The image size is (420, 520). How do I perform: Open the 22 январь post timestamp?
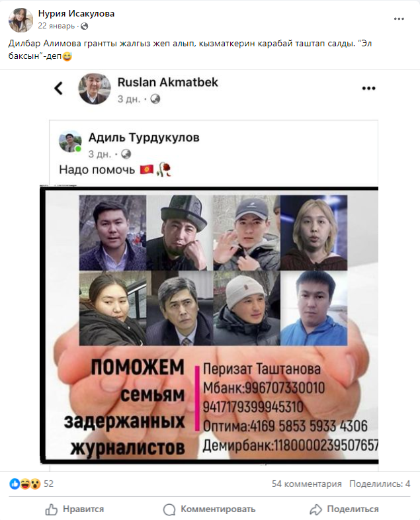(x=56, y=26)
